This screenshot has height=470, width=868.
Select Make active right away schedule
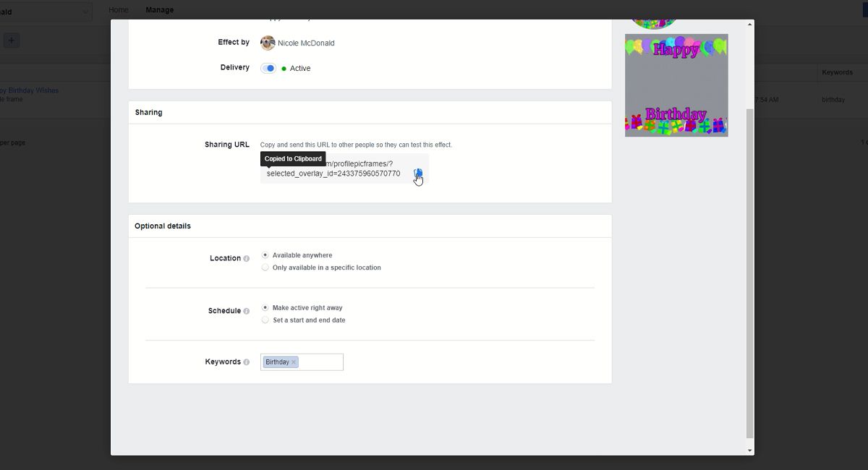[x=265, y=307]
